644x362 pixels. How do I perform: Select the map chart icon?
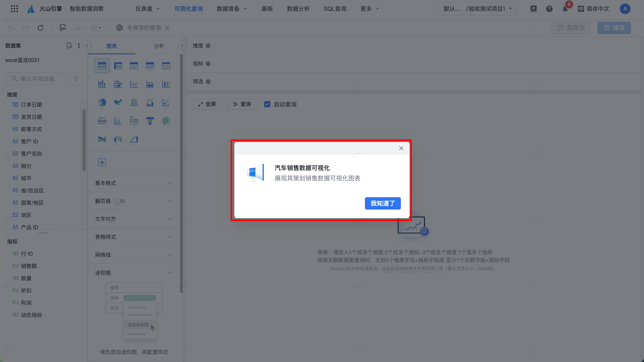click(118, 102)
